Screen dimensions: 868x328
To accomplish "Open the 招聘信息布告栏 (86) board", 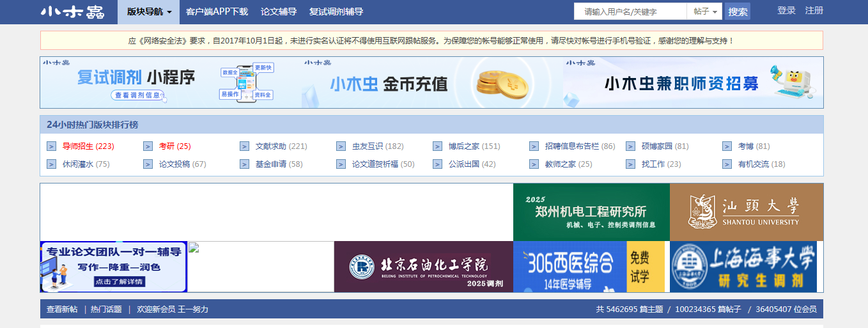I will tap(580, 146).
